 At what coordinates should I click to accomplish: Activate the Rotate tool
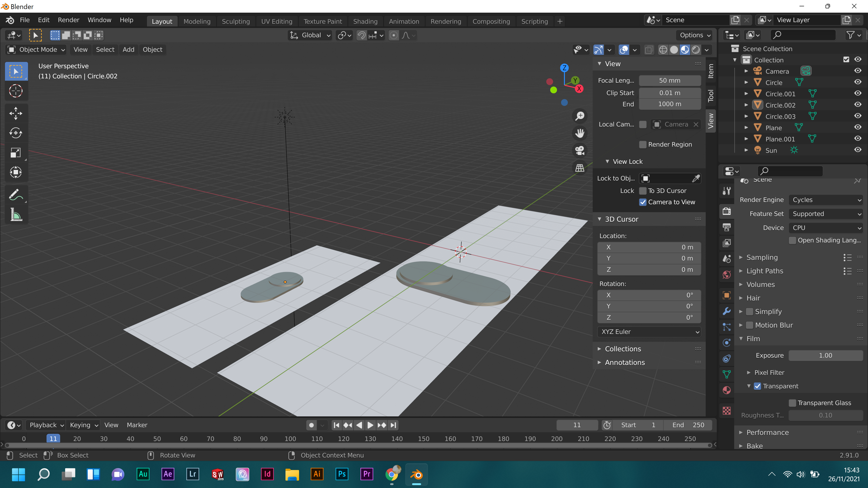pyautogui.click(x=16, y=133)
